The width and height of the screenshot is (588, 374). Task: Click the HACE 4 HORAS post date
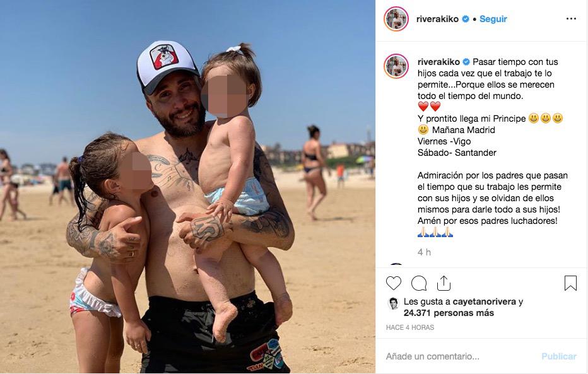[x=410, y=327]
